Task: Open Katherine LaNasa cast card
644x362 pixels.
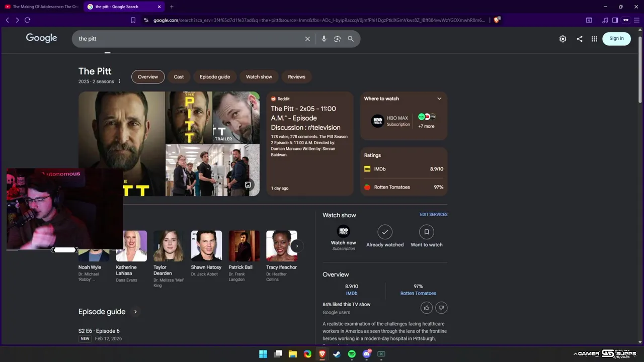Action: (131, 256)
